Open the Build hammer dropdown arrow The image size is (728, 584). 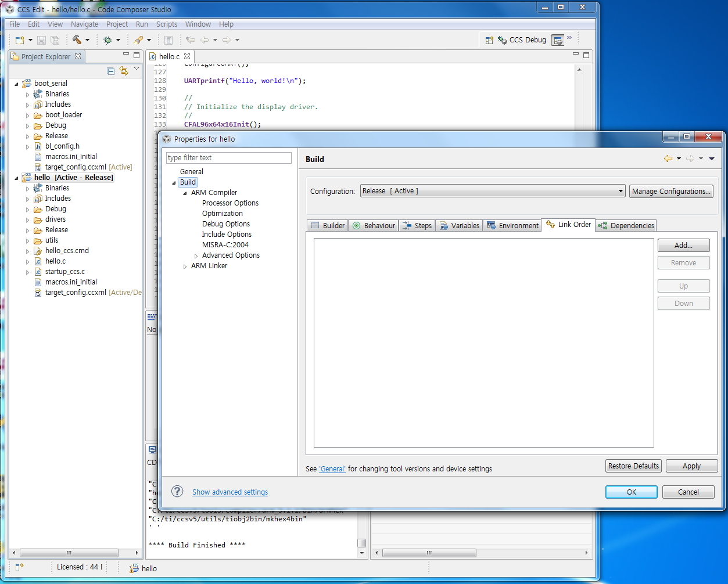click(87, 40)
